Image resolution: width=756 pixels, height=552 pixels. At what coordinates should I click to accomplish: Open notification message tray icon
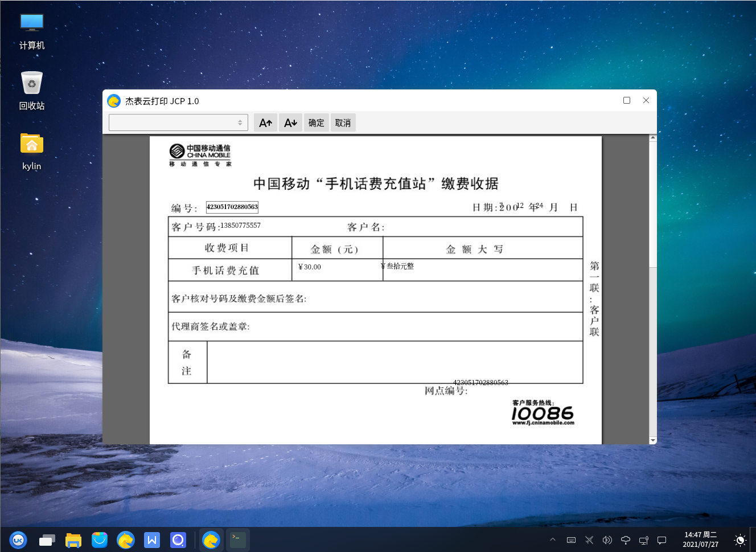[x=662, y=540]
